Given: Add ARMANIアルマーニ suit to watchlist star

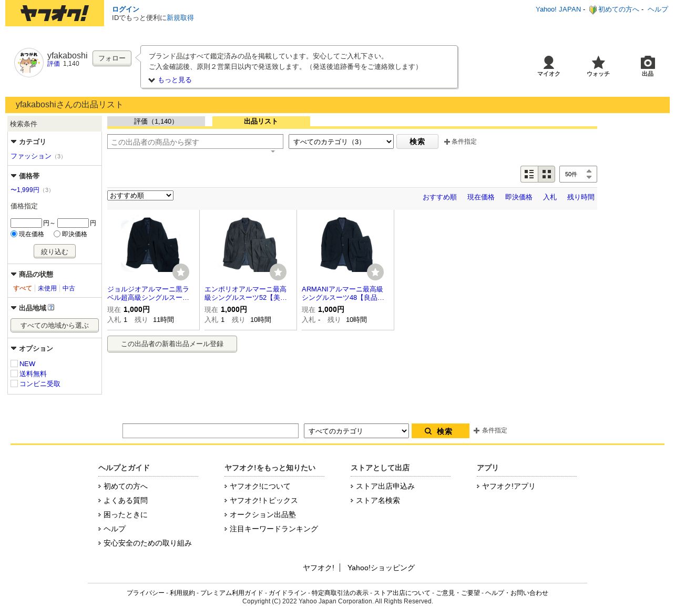Looking at the screenshot, I should pos(375,272).
